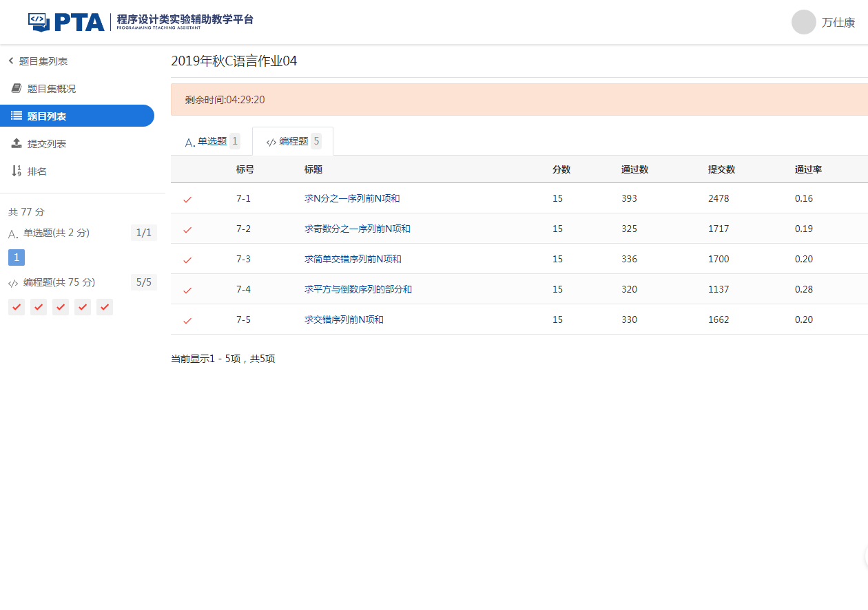Screen dimensions: 868x610
Task: Open 提交列表 in the sidebar
Action: point(47,144)
